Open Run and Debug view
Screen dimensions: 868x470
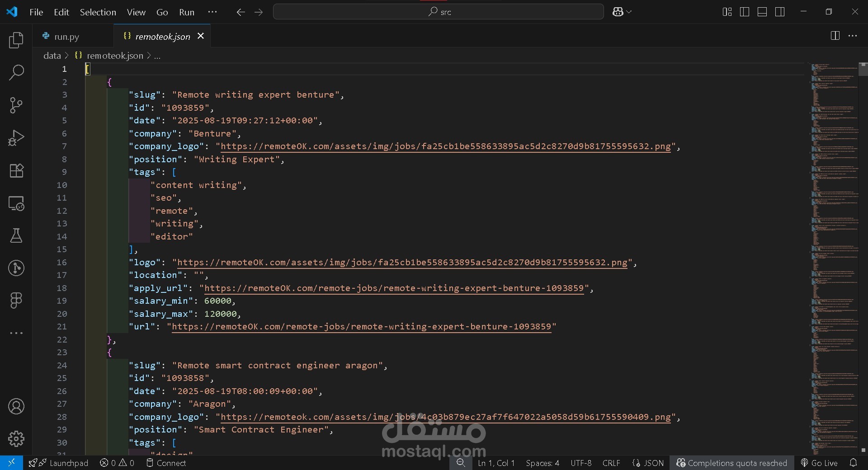tap(16, 138)
